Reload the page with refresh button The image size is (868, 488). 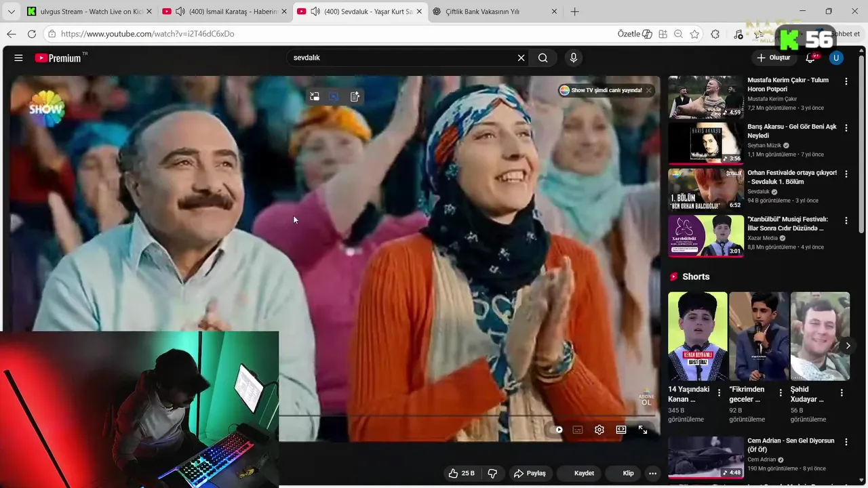pos(32,34)
